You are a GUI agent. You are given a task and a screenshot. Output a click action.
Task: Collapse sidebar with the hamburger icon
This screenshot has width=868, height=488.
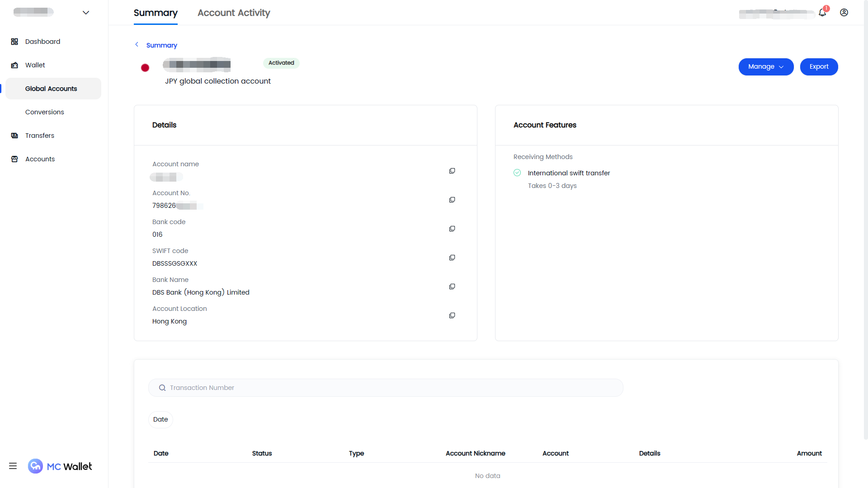coord(13,466)
